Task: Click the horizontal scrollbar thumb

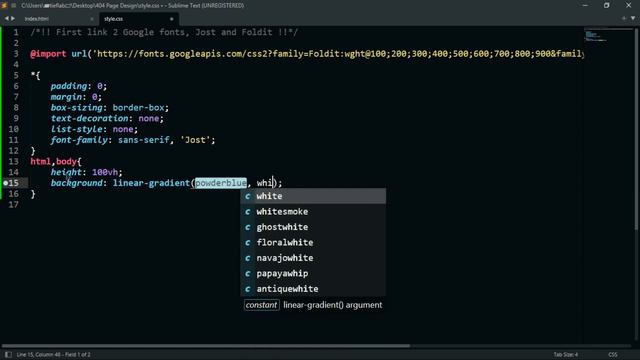Action: (206, 345)
